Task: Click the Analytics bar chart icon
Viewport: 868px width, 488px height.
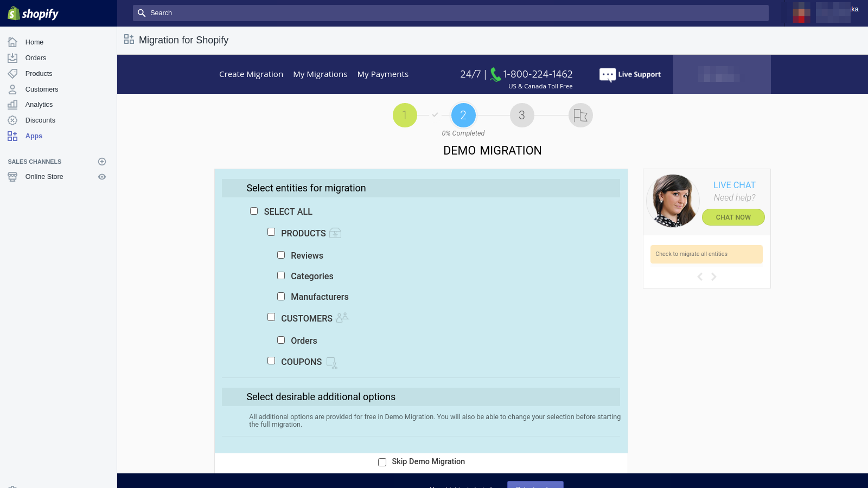Action: point(12,105)
